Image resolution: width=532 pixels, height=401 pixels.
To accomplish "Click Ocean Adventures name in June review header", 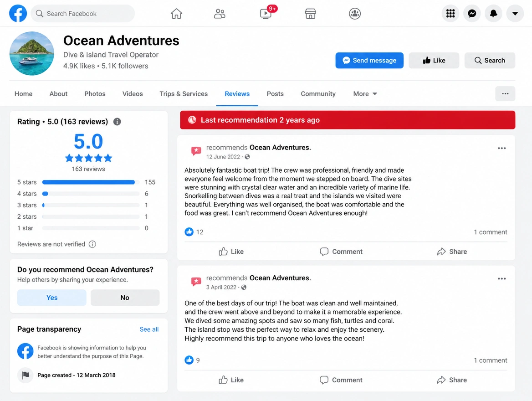I will [280, 147].
